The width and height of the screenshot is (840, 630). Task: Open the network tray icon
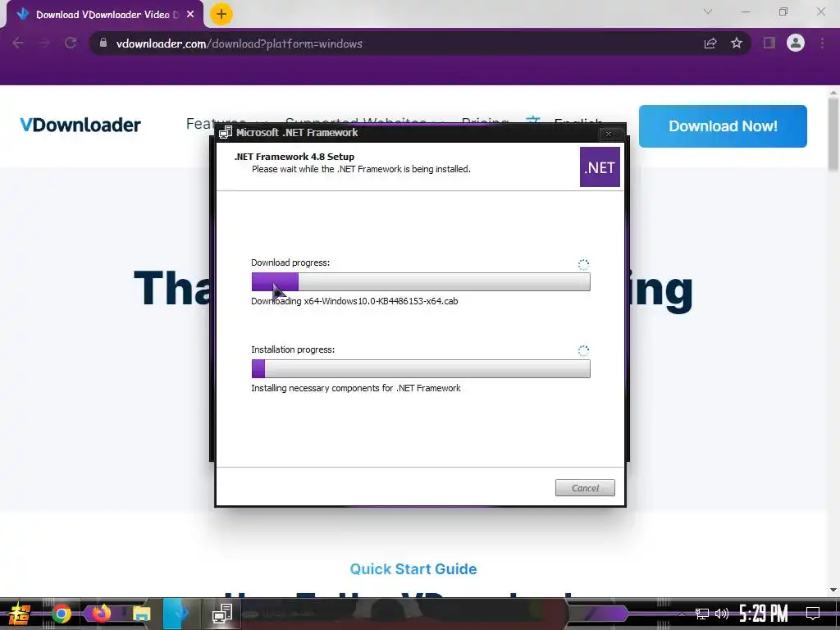tap(702, 614)
